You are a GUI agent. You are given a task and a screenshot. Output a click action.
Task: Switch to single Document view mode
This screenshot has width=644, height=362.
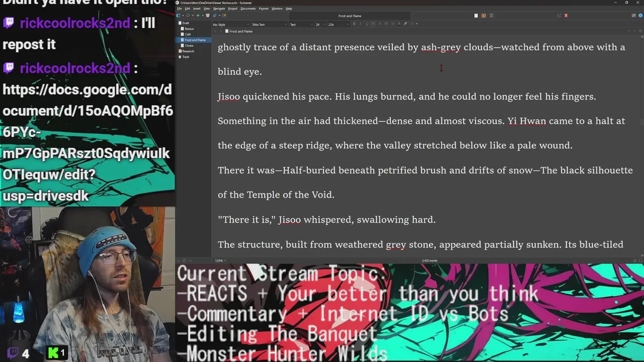pos(476,16)
